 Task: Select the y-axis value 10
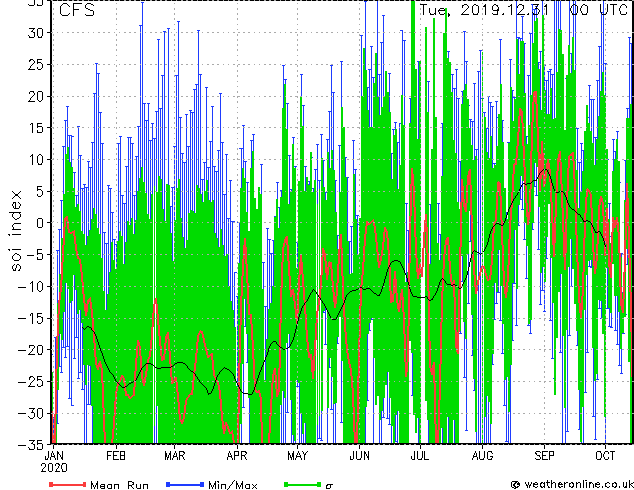point(35,159)
